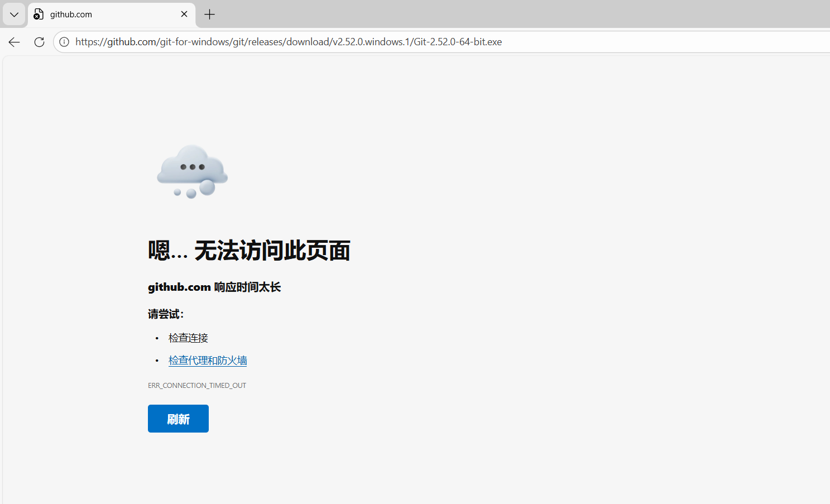The width and height of the screenshot is (830, 504).
Task: Go back using the back arrow
Action: [x=15, y=42]
